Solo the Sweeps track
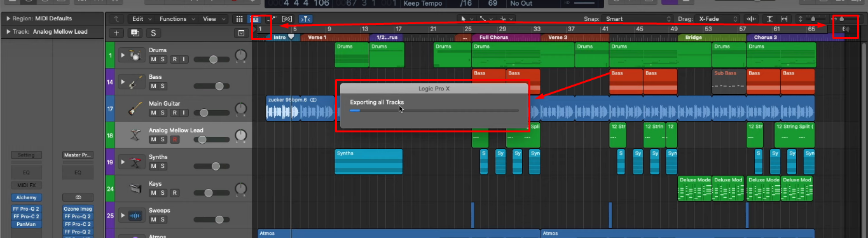 [x=163, y=220]
